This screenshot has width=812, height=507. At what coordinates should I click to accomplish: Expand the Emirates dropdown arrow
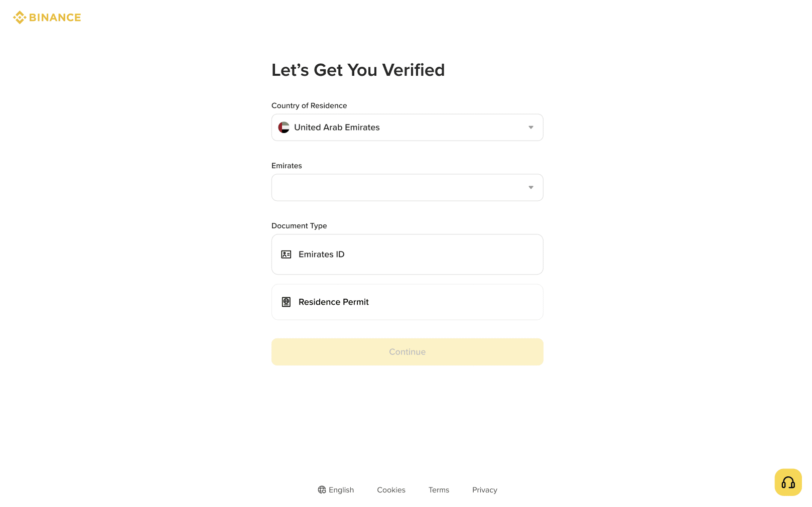click(530, 188)
